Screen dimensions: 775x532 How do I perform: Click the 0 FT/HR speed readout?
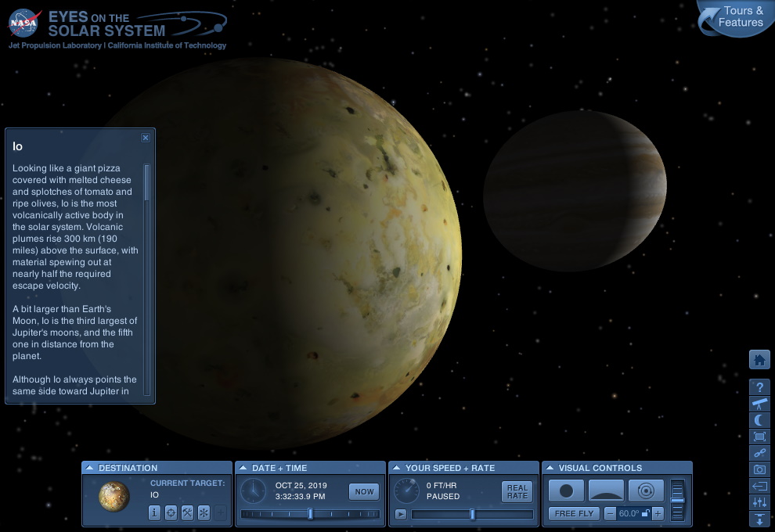[x=442, y=486]
